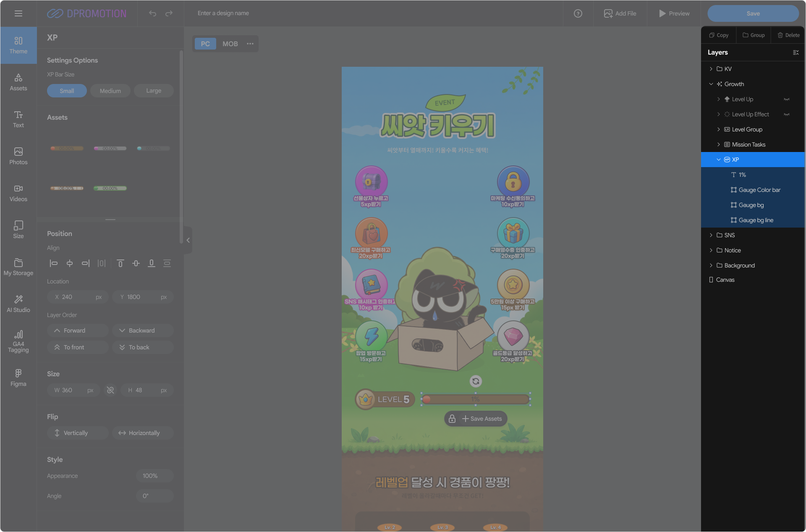Expand the Level Group layer
The height and width of the screenshot is (532, 806).
tap(719, 129)
